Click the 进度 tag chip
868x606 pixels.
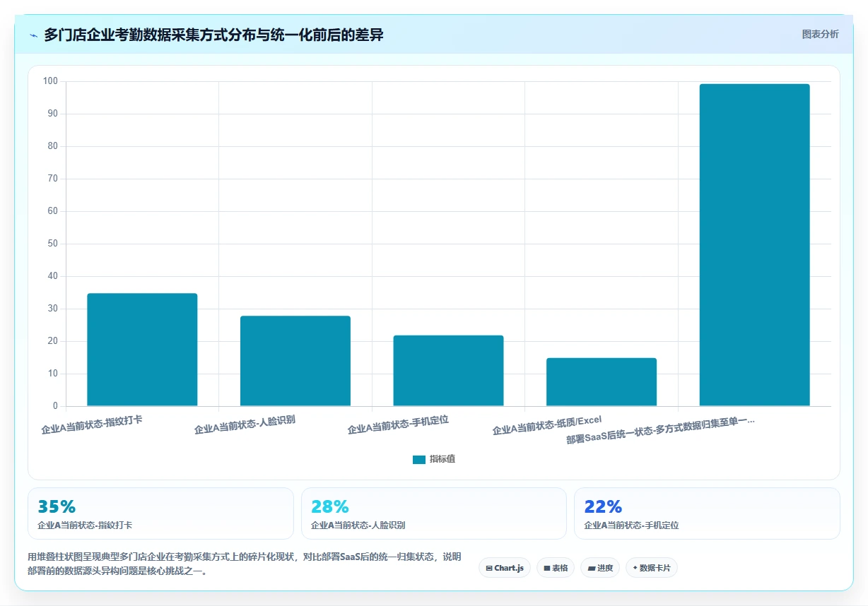600,568
